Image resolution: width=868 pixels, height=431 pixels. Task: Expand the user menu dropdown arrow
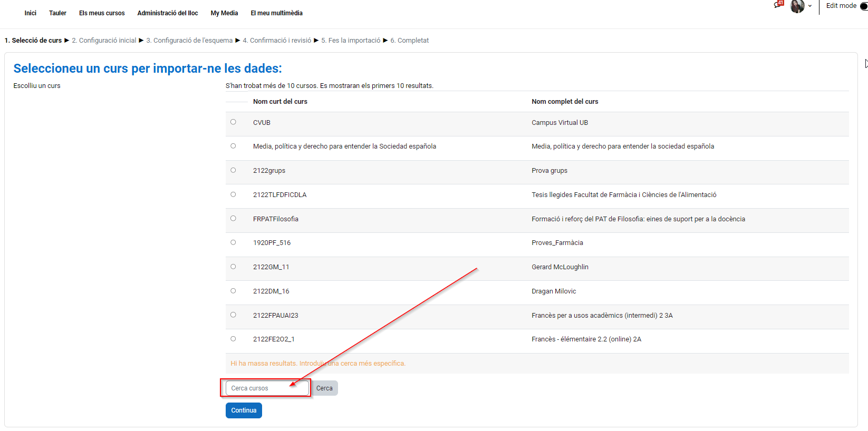(810, 6)
